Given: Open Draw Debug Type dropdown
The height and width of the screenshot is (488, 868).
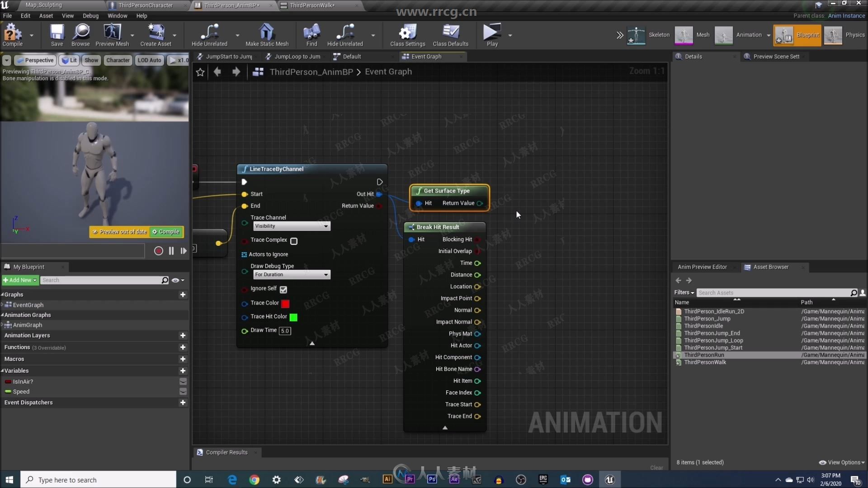Looking at the screenshot, I should click(292, 275).
